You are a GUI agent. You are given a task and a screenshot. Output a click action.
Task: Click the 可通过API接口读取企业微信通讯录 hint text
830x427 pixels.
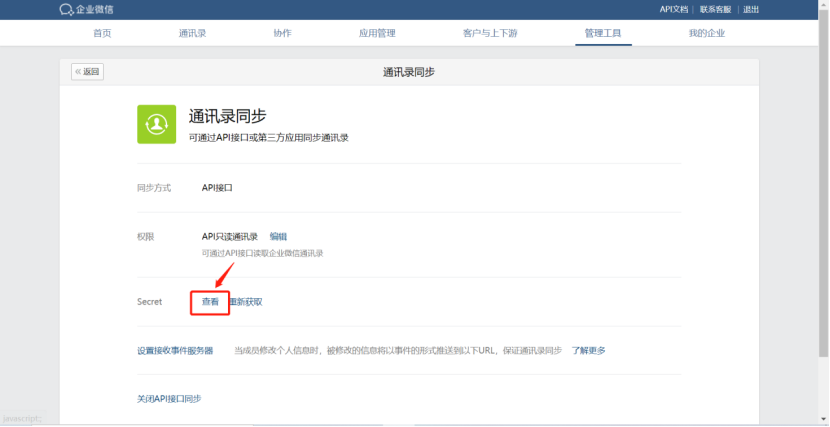point(263,253)
